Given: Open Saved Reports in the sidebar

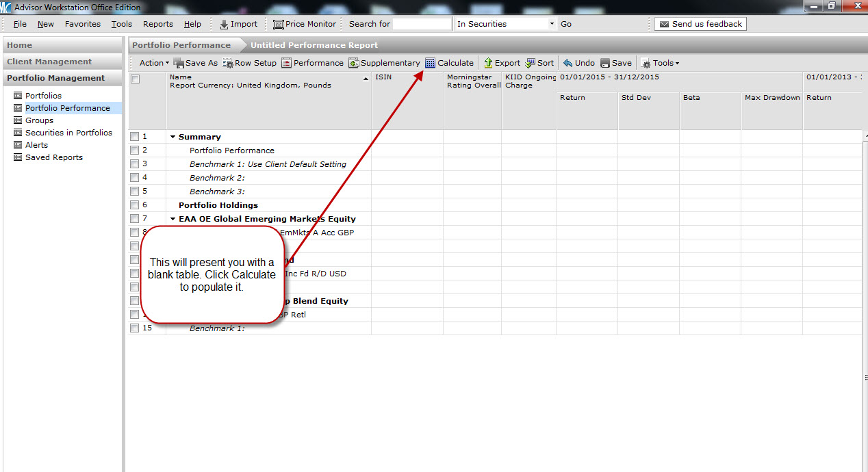Looking at the screenshot, I should click(x=53, y=157).
